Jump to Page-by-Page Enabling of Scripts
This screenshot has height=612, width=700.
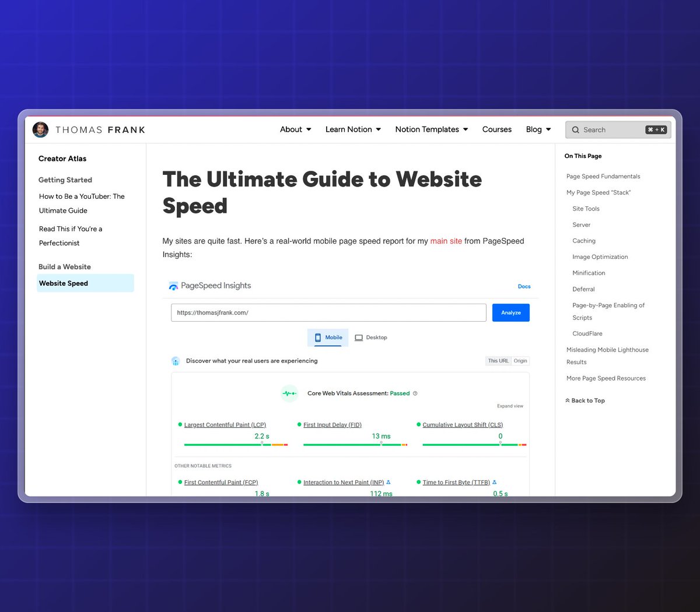(x=608, y=311)
